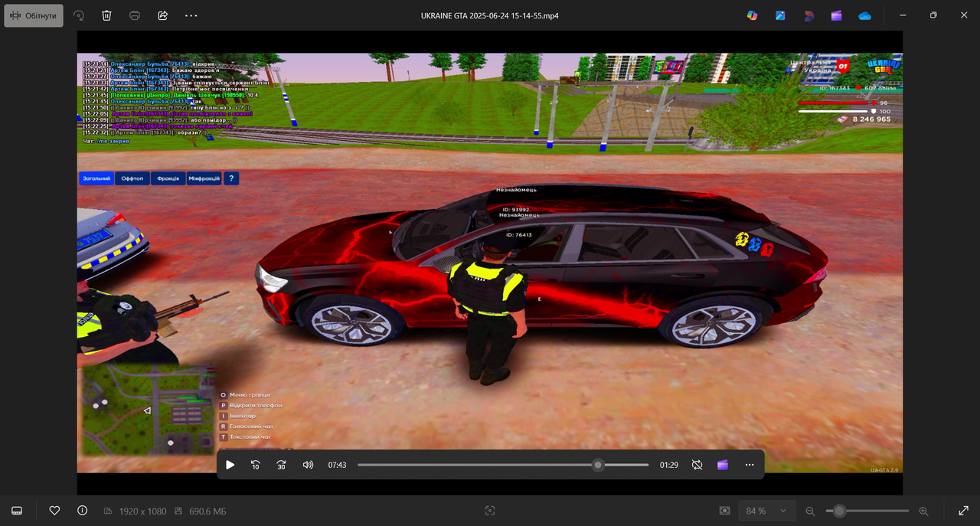Play the video
The height and width of the screenshot is (526, 980).
click(230, 465)
